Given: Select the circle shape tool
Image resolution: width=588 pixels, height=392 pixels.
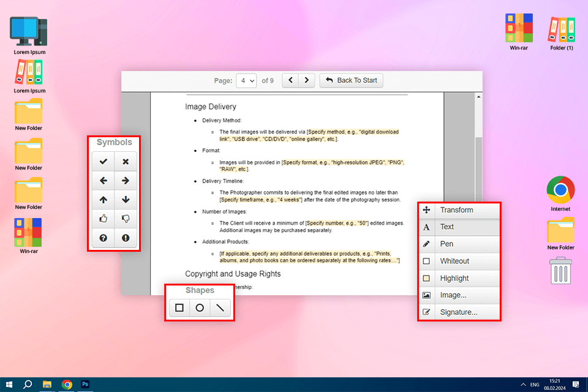Looking at the screenshot, I should click(200, 308).
